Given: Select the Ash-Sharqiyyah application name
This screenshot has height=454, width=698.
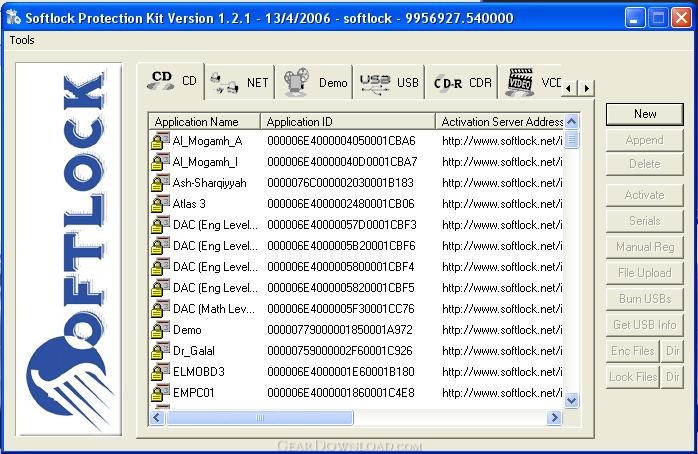Looking at the screenshot, I should [x=209, y=183].
